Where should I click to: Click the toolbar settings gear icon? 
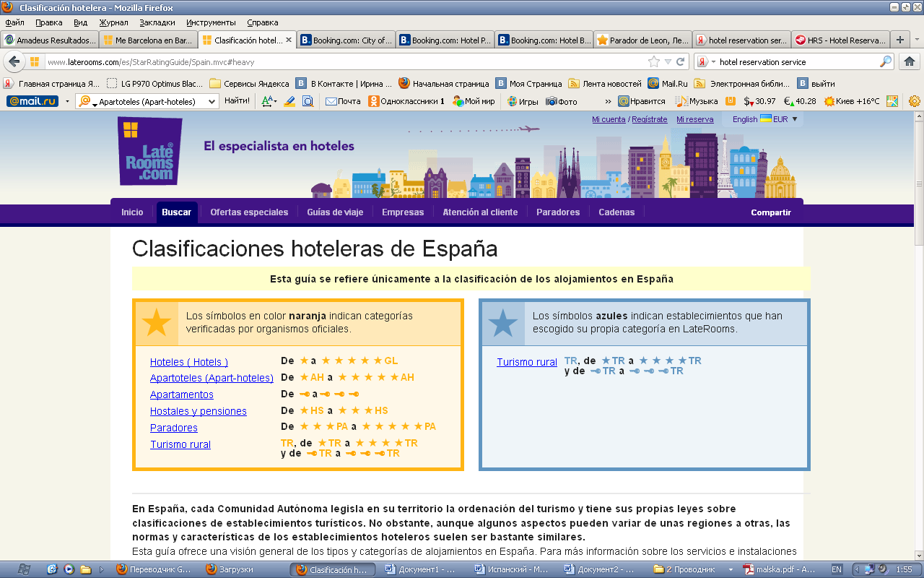[x=915, y=101]
